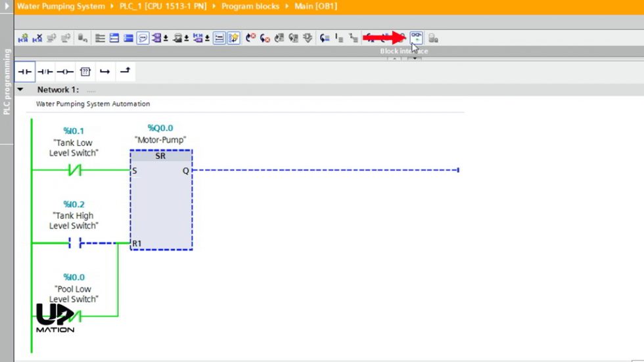
Task: Click the Open branch icon
Action: pos(104,72)
